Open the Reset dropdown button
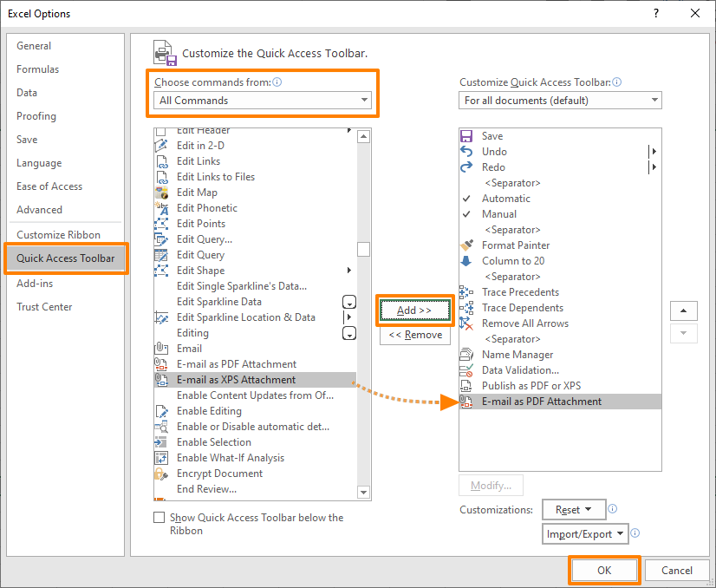The width and height of the screenshot is (716, 588). (x=574, y=509)
